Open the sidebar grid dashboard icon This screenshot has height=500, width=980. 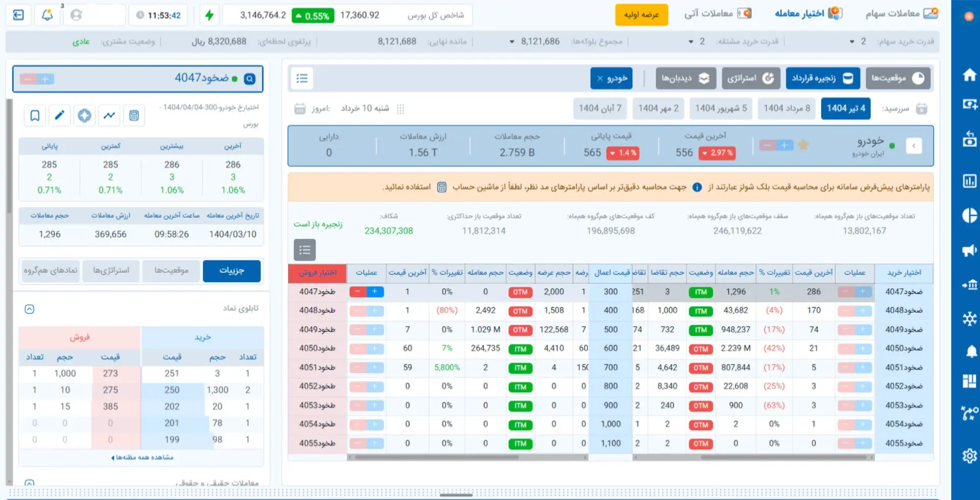click(x=969, y=381)
